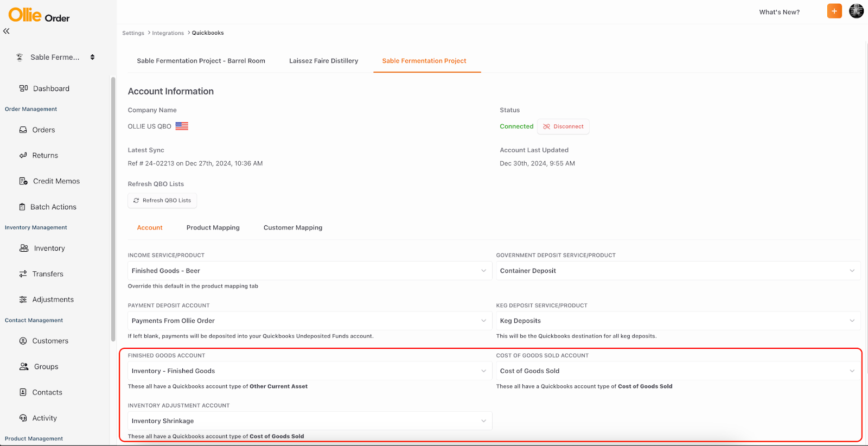The height and width of the screenshot is (446, 868).
Task: Click the Credit Memos icon
Action: 23,181
